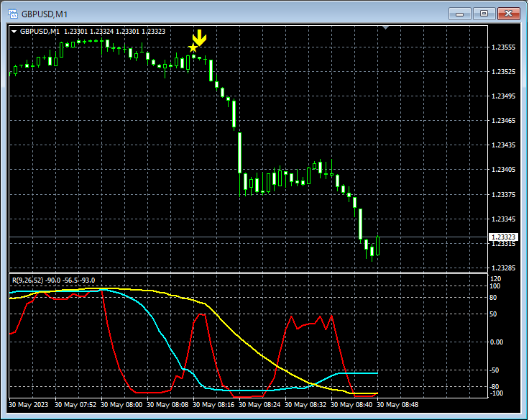Click the 1.23555 price scale label

(503, 47)
